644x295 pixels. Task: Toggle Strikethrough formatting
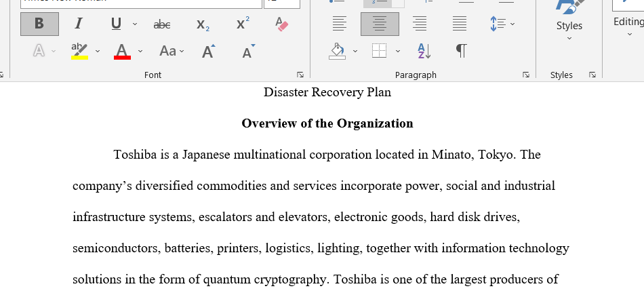(162, 24)
